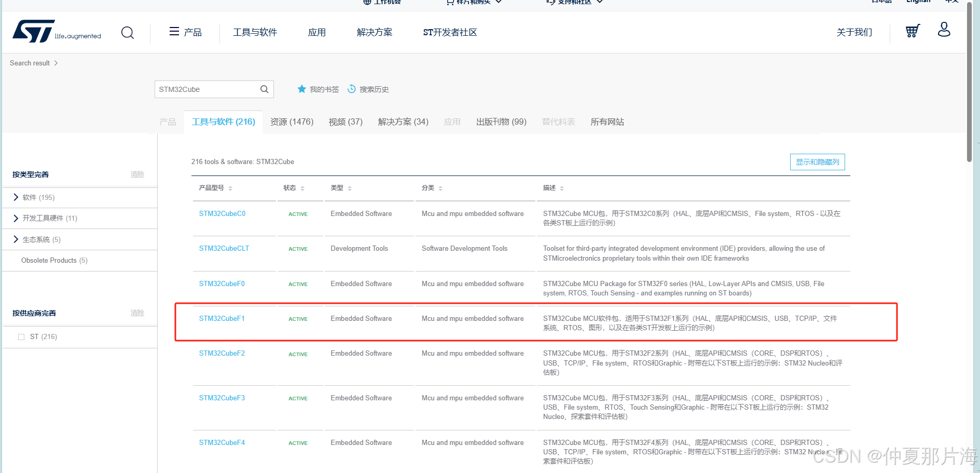Viewport: 980px width, 473px height.
Task: Sort by 类型 column arrows
Action: coord(350,188)
